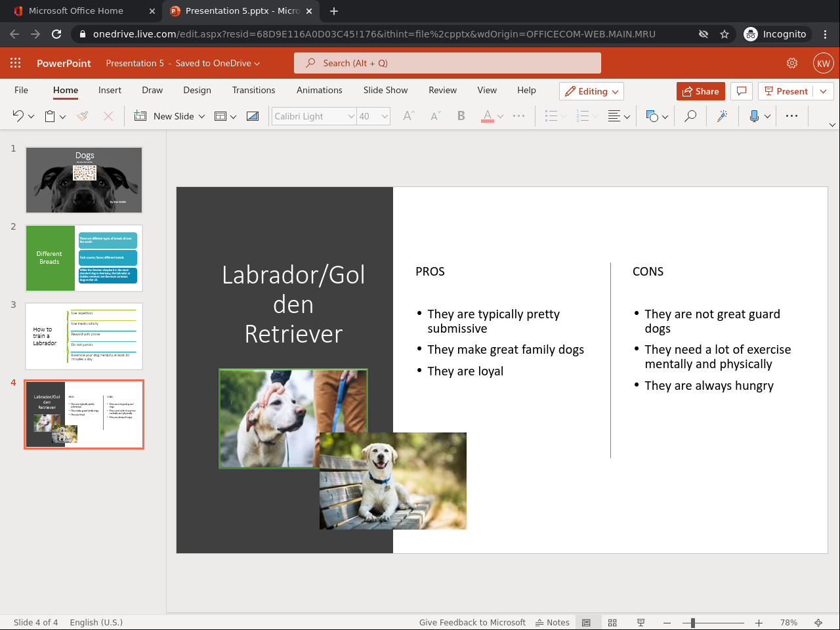The width and height of the screenshot is (840, 630).
Task: Click the Share button
Action: pos(700,91)
